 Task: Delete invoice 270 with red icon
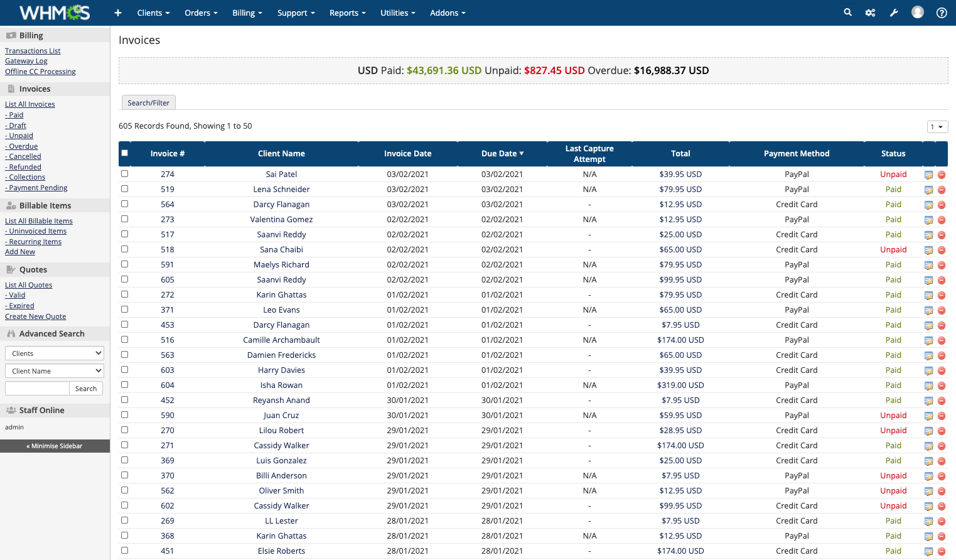(942, 431)
